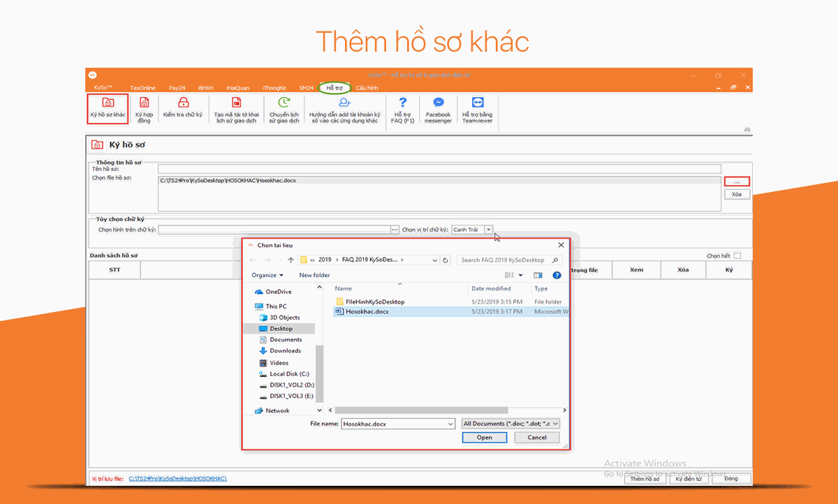The image size is (838, 504).
Task: Open 'Chọn vị trí chữ ký' dropdown
Action: [x=489, y=230]
